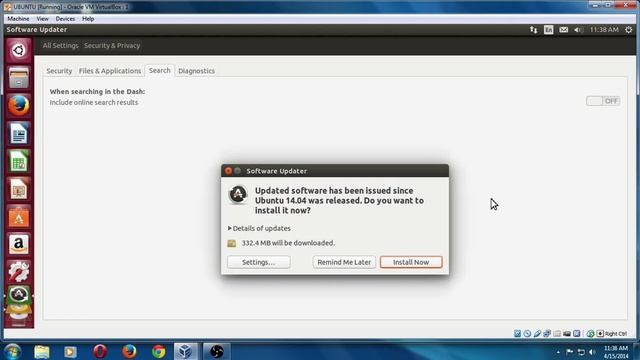640x360 pixels.
Task: Click Install Now button
Action: [411, 262]
